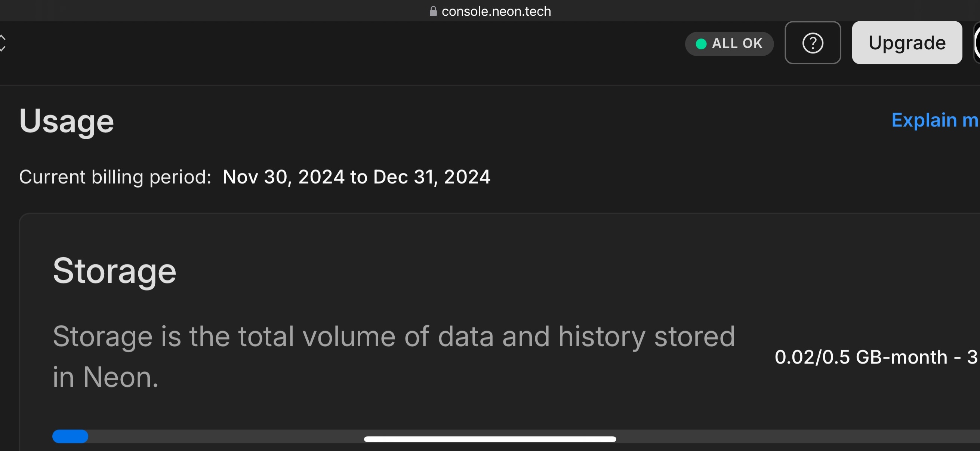Open the profile avatar at far right
The width and height of the screenshot is (980, 451).
point(977,43)
